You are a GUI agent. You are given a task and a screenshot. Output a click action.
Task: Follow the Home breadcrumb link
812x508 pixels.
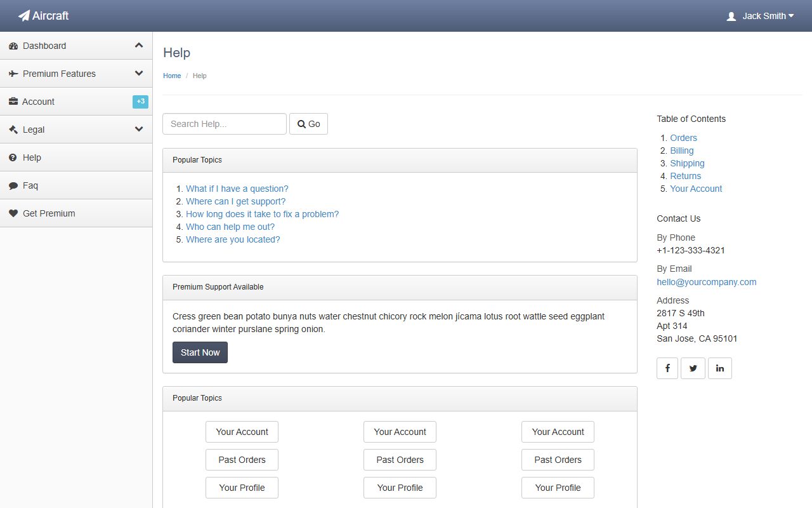172,76
